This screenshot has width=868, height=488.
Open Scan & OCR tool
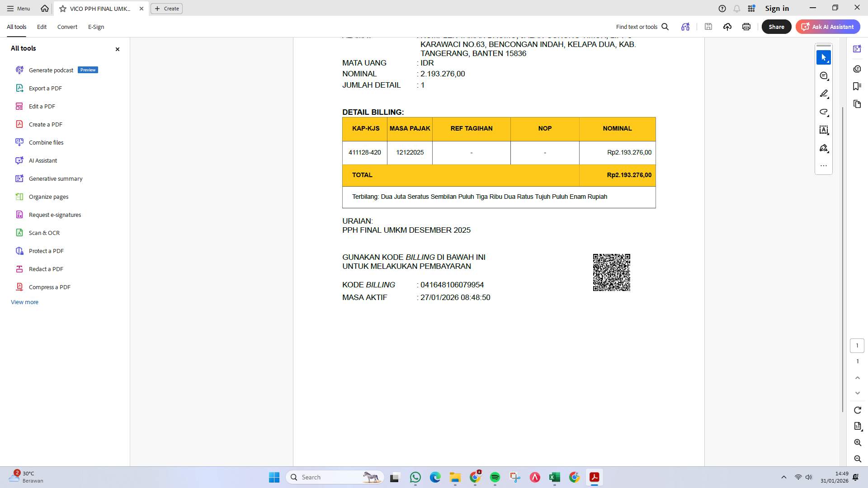point(44,233)
